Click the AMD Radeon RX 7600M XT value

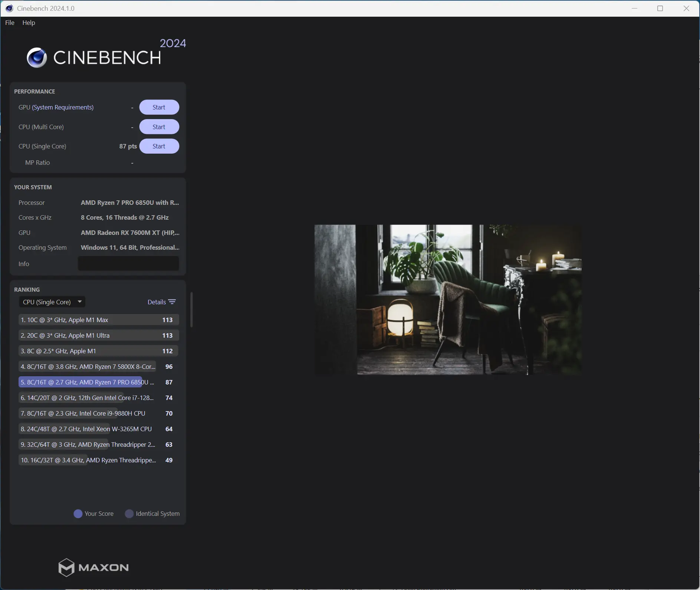point(130,233)
